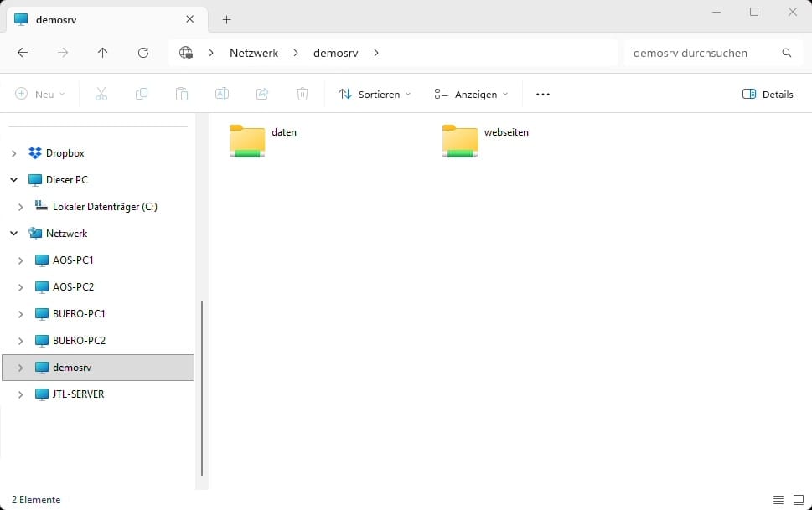Select demosrv in the navigation tree

pos(98,368)
